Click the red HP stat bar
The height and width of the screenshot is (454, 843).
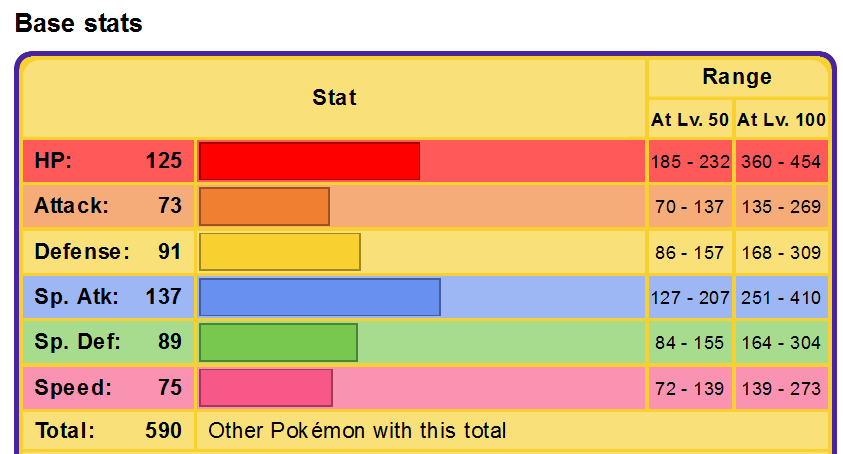(309, 161)
